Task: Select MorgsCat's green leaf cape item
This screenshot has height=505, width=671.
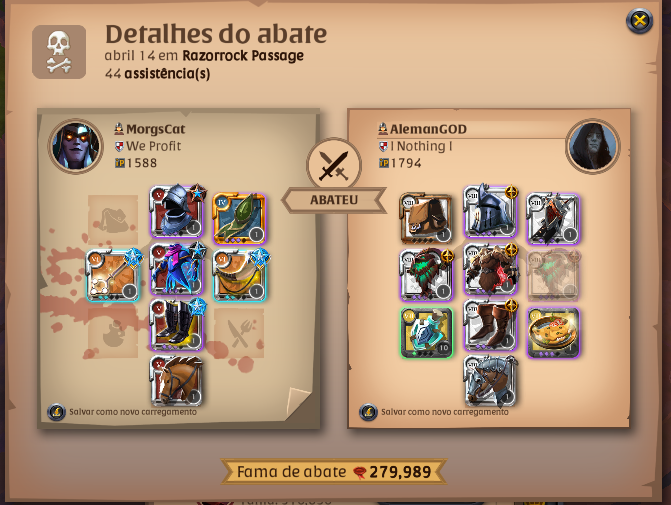Action: tap(239, 218)
